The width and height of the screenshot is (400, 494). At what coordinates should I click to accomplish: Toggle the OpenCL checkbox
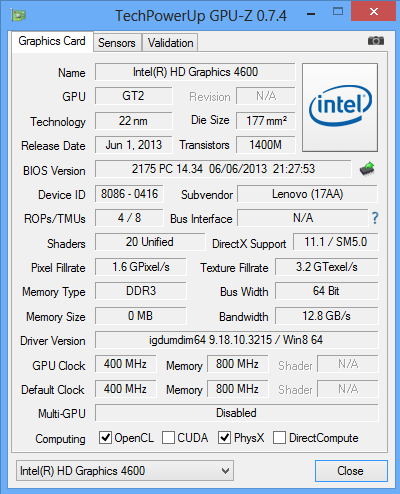coord(105,437)
